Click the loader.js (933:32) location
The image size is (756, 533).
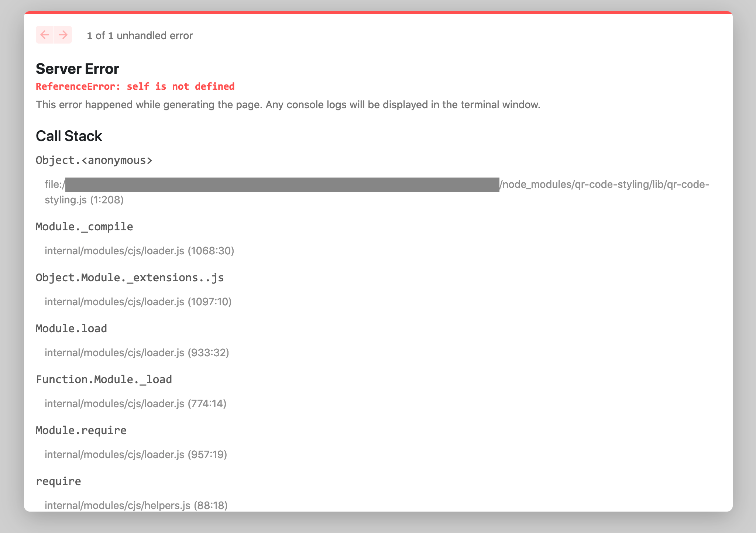point(137,353)
